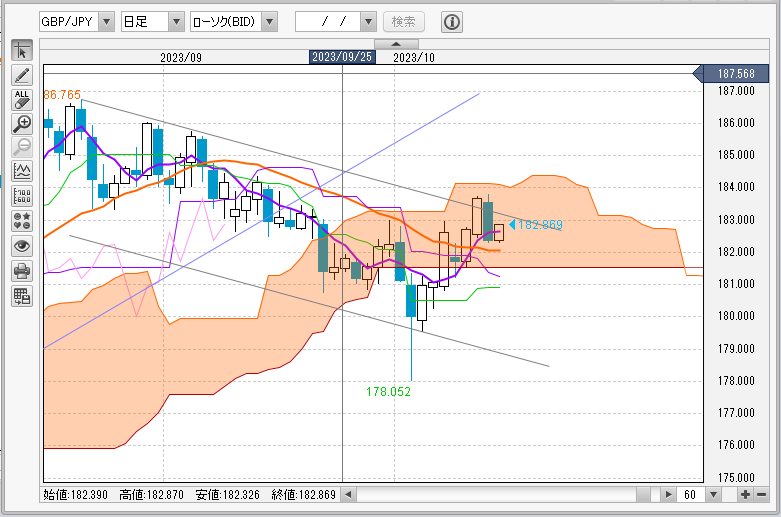Viewport: 781px width, 517px height.
Task: Show chart information via info button
Action: (x=452, y=22)
